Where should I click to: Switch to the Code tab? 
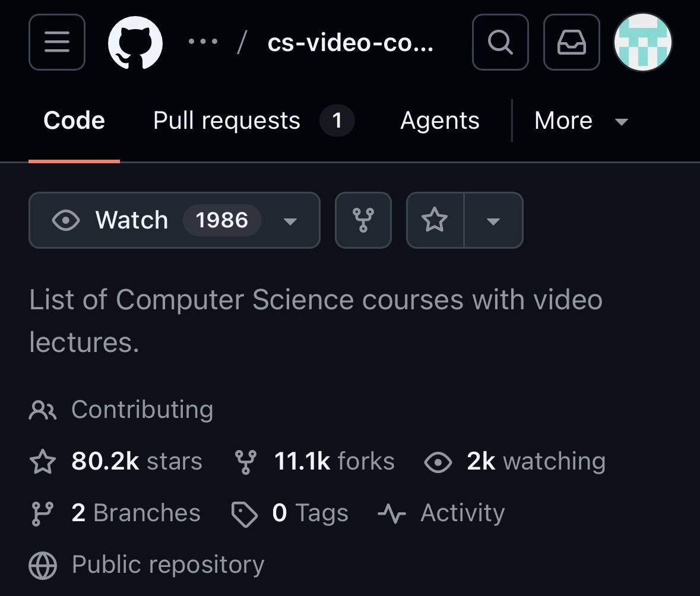pyautogui.click(x=74, y=121)
